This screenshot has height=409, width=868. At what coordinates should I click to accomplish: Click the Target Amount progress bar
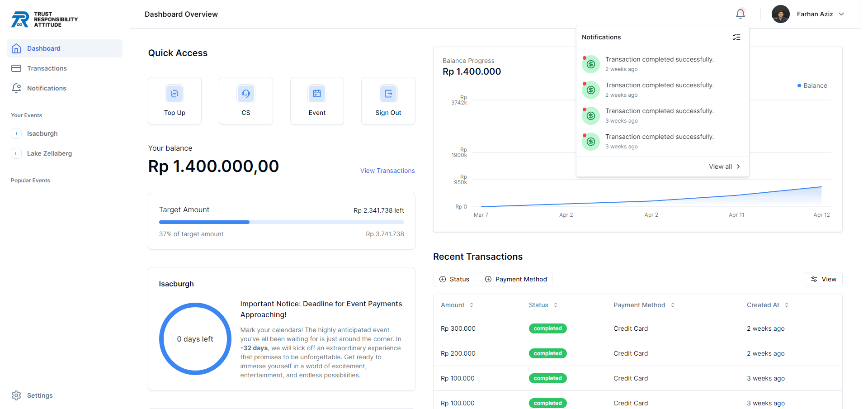tap(281, 222)
